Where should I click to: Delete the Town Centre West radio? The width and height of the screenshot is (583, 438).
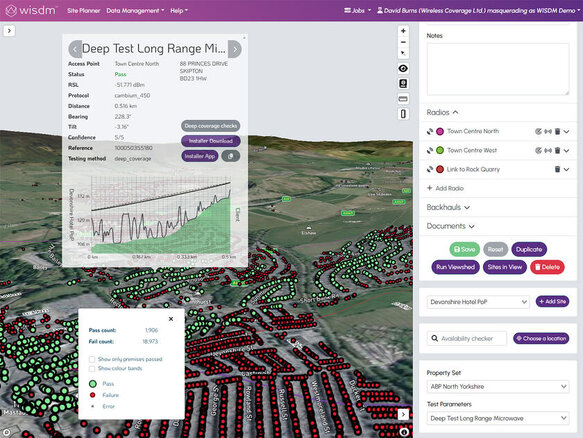tap(557, 150)
